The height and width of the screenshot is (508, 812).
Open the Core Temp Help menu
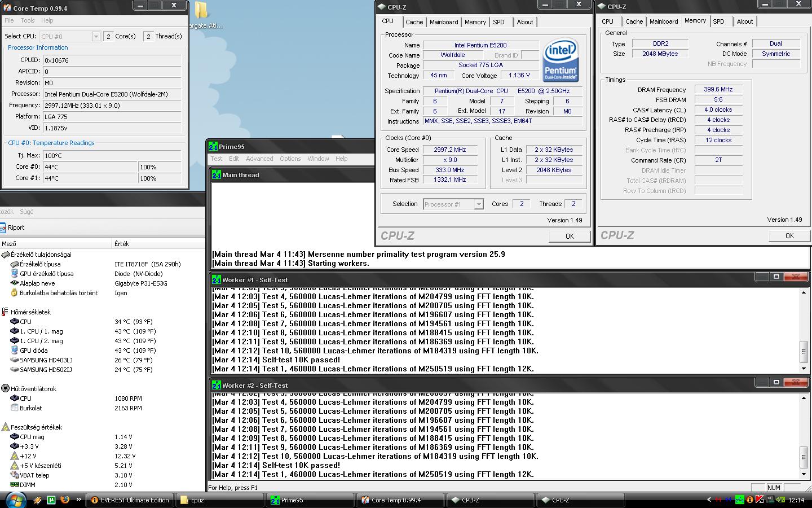[47, 20]
